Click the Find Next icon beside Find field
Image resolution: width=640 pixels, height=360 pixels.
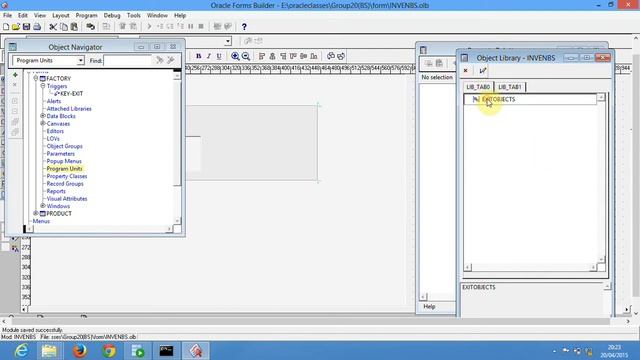tap(160, 60)
